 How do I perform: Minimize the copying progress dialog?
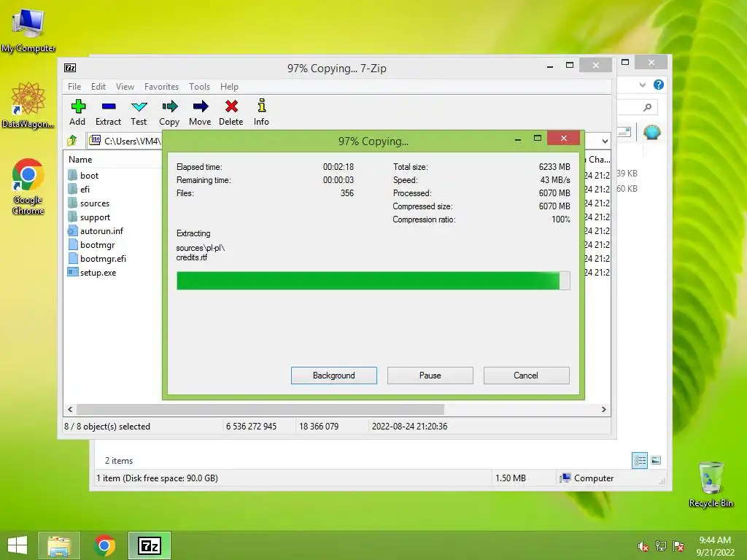point(518,139)
